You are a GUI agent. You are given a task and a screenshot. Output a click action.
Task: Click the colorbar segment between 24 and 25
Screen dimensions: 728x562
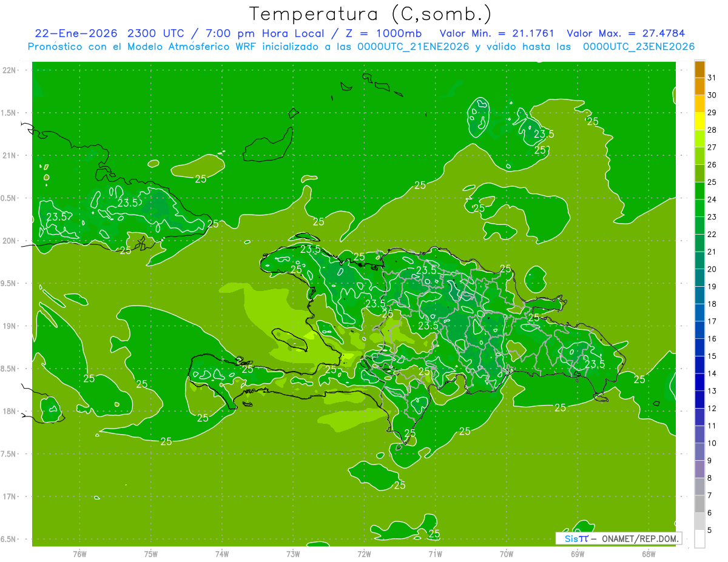tap(699, 191)
